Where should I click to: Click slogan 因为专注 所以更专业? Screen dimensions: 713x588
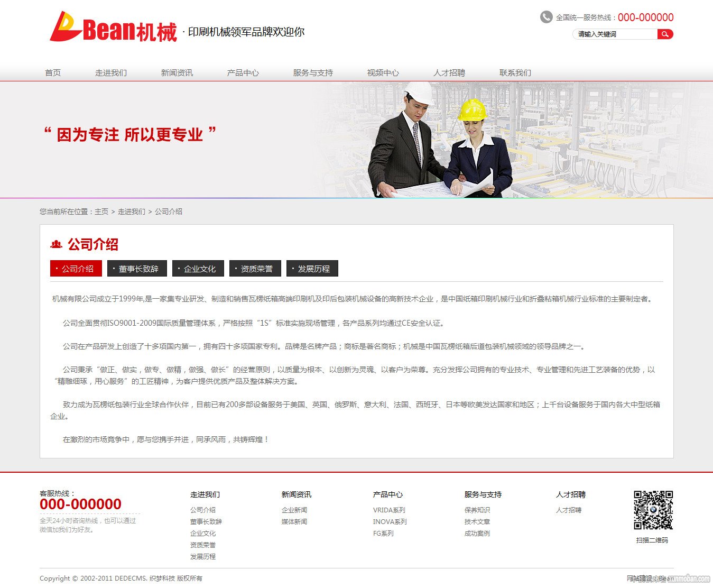click(130, 134)
